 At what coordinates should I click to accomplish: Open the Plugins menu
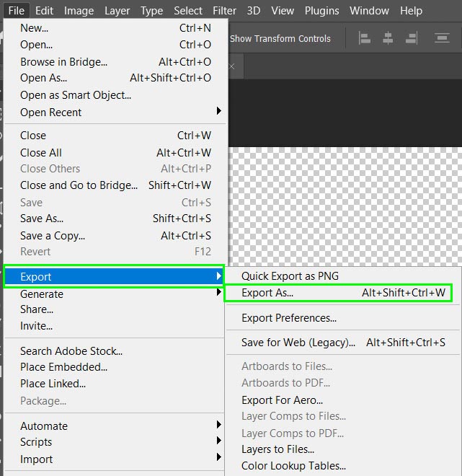(321, 11)
